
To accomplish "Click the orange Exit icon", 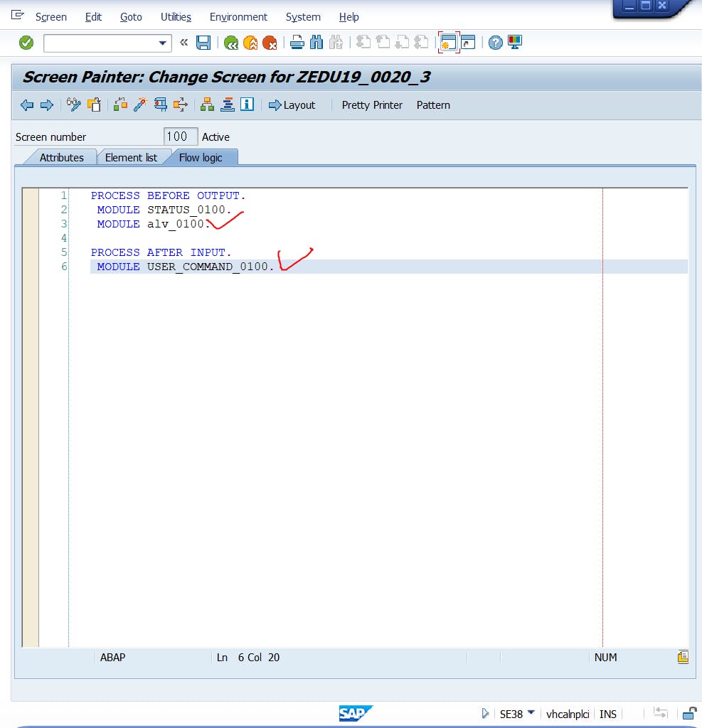I will 250,43.
